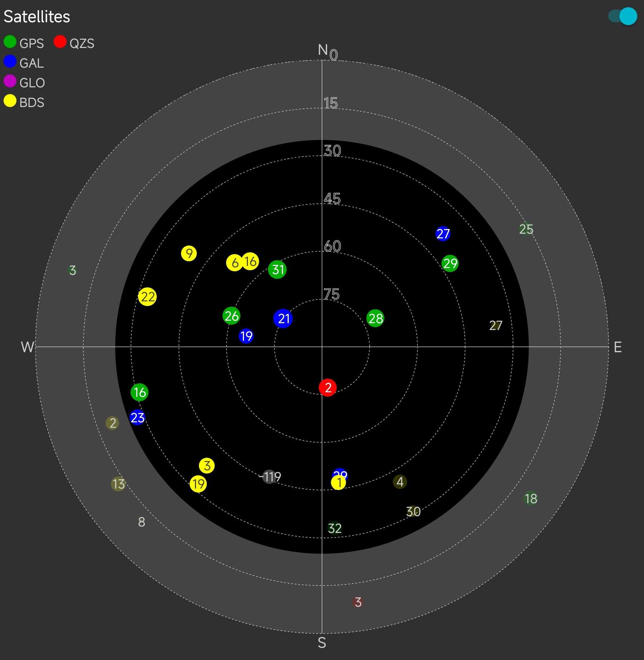This screenshot has width=644, height=660.
Task: Tap yellow BeiDou satellite 9
Action: (189, 253)
